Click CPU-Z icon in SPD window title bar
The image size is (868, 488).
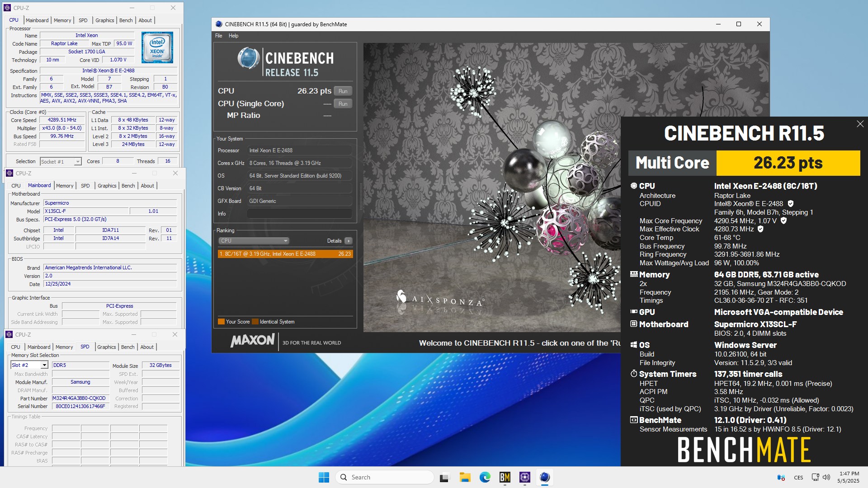[x=9, y=334]
